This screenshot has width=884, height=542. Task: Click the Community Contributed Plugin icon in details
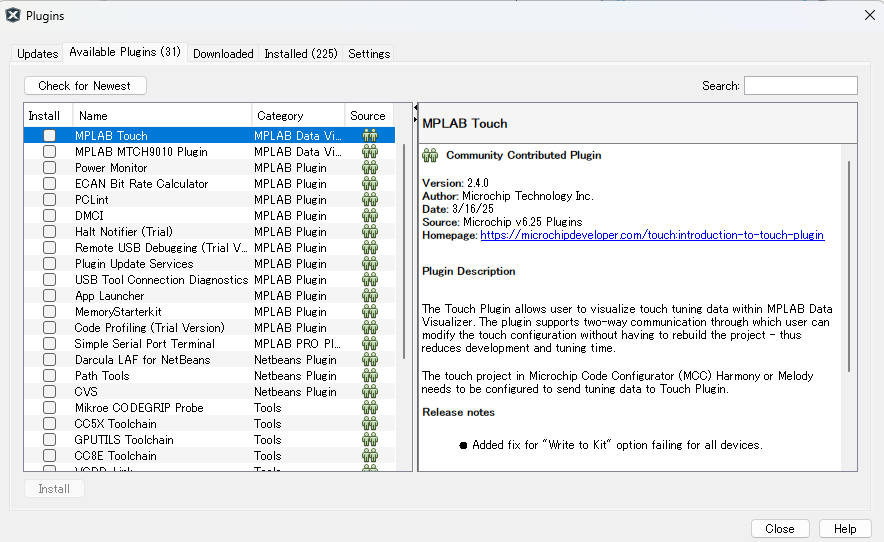pos(431,155)
